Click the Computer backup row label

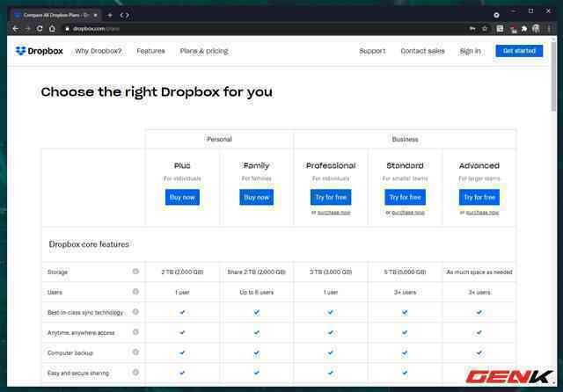[x=70, y=353]
